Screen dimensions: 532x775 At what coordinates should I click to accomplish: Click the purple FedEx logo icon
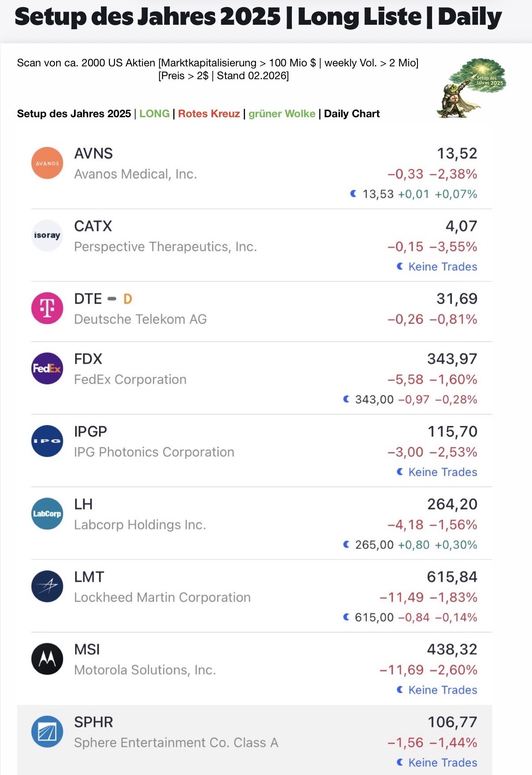click(x=47, y=368)
